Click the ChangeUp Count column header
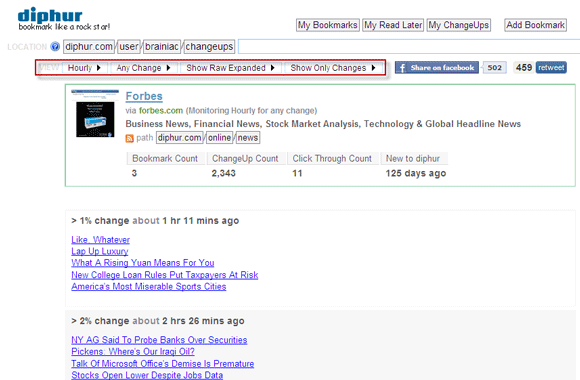This screenshot has height=380, width=580. [x=245, y=158]
